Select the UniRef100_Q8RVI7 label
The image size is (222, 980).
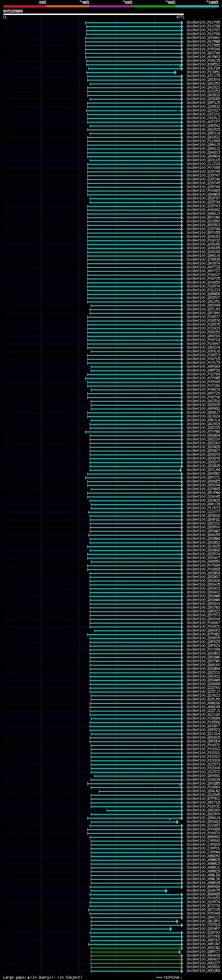point(203,952)
